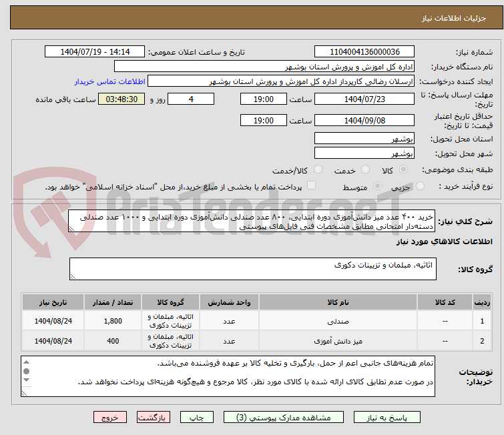
Task: Click the استان محل تحویل field
Action: (364, 139)
